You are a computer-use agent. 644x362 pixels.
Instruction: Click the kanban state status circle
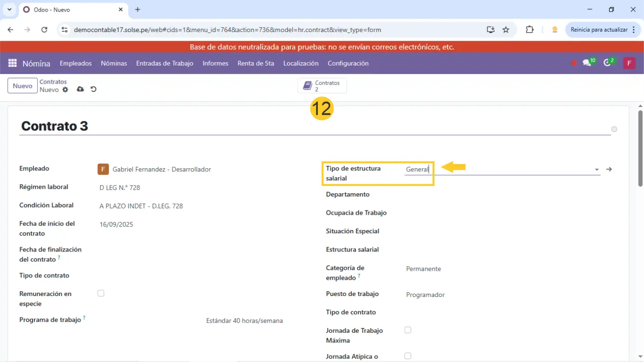pos(614,129)
